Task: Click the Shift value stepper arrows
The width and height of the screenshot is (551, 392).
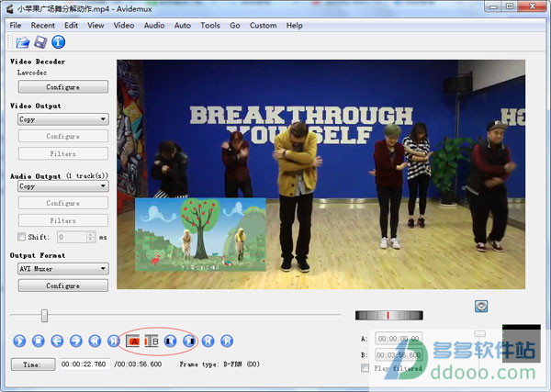Action: [91, 237]
